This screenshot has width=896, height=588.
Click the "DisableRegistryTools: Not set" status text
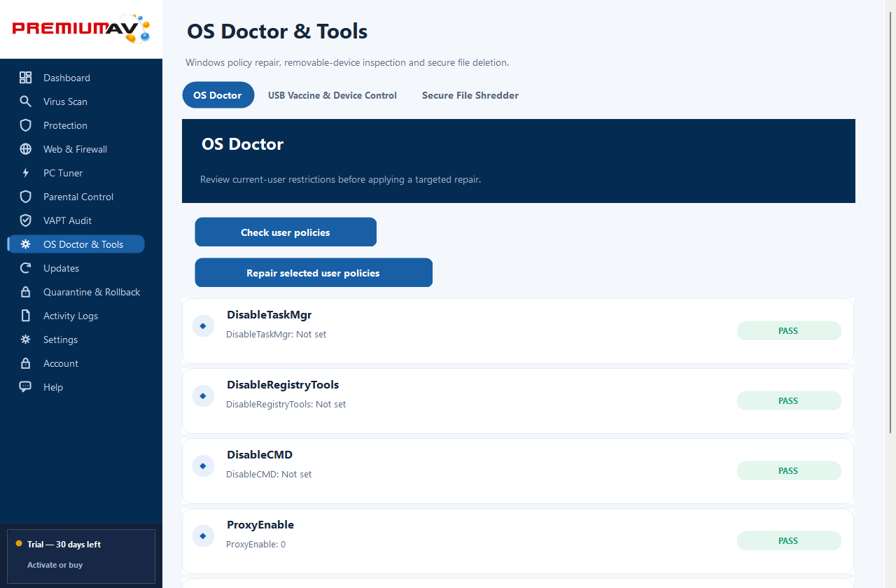pos(286,405)
